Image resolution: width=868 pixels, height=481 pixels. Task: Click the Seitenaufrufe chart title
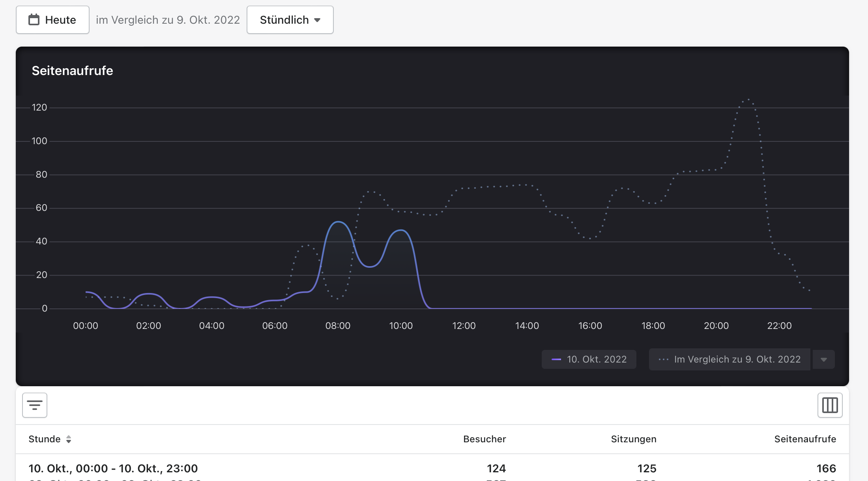point(72,71)
